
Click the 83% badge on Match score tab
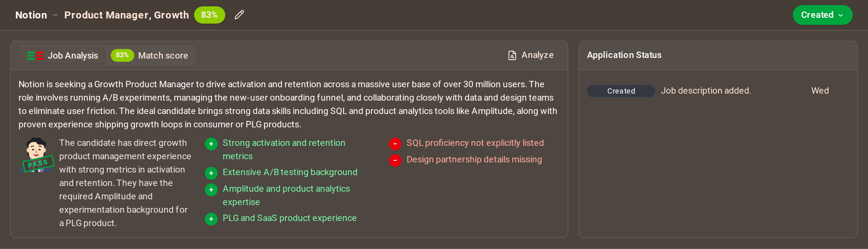click(122, 55)
